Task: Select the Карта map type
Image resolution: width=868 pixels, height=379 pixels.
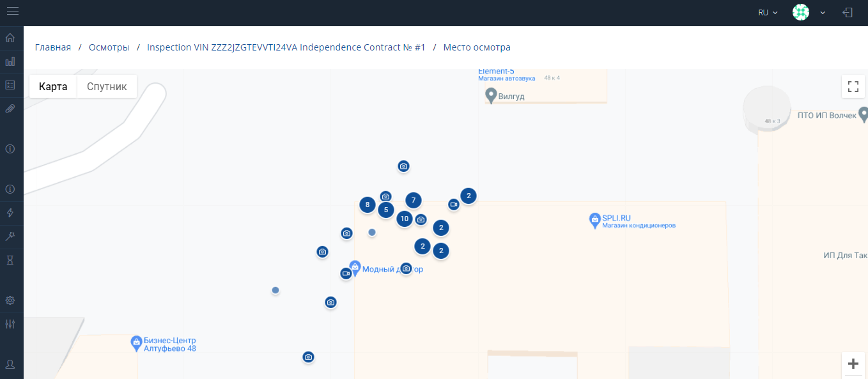Action: pos(53,86)
